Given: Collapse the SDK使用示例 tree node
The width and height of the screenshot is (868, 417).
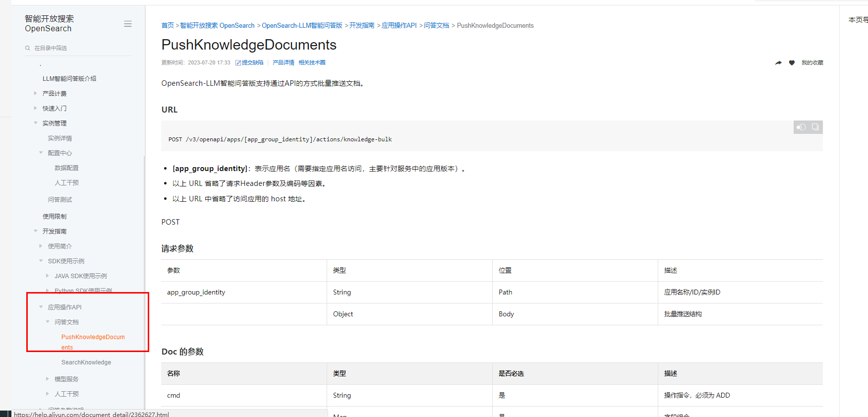Looking at the screenshot, I should pyautogui.click(x=41, y=261).
